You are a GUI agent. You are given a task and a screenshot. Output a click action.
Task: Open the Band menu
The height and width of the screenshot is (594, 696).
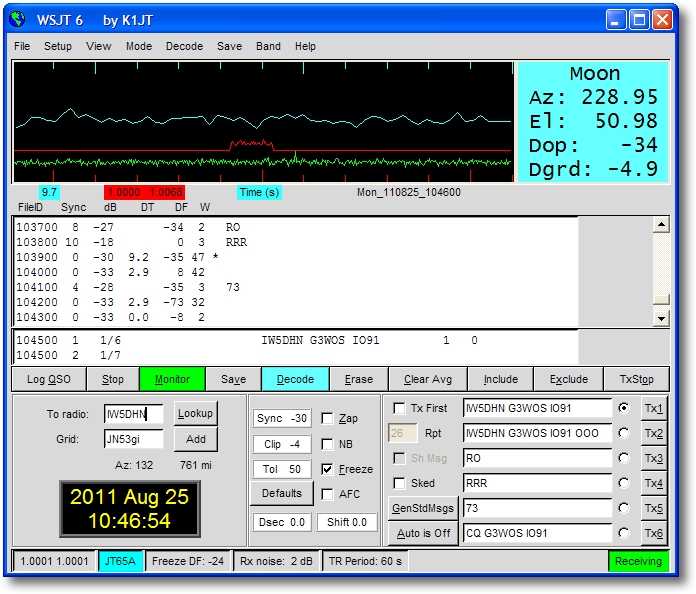point(268,46)
